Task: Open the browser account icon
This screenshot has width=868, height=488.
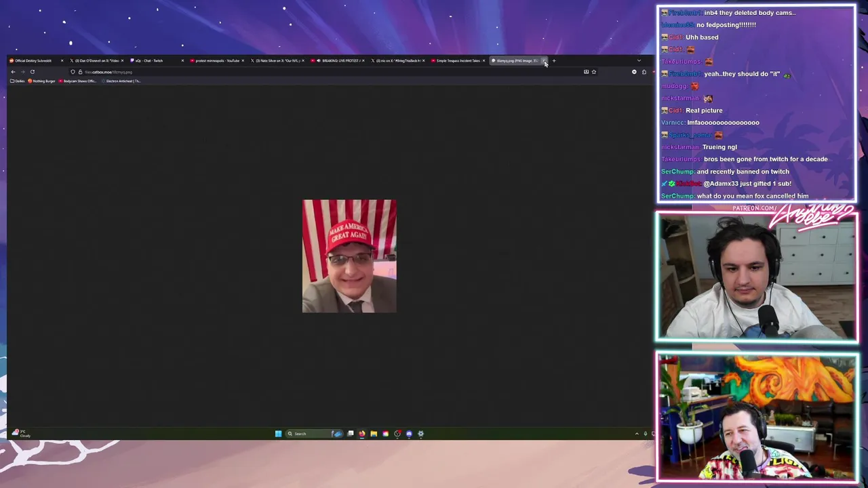Action: tap(635, 72)
